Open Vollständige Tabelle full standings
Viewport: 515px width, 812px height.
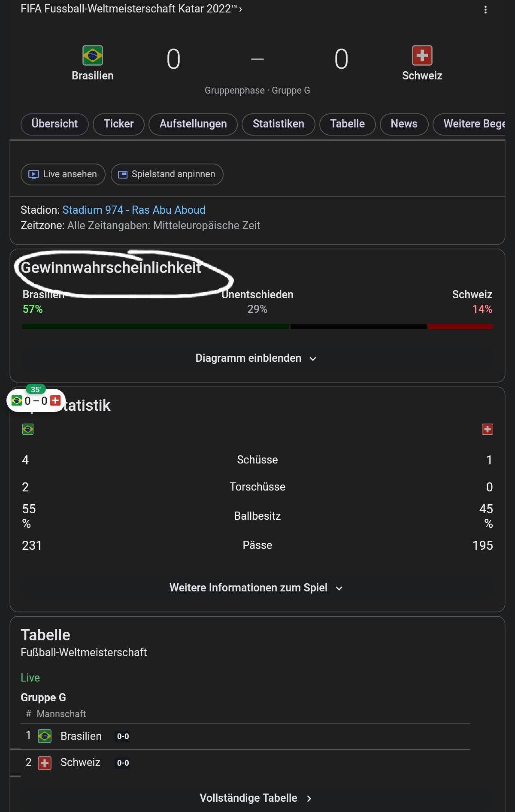point(256,798)
